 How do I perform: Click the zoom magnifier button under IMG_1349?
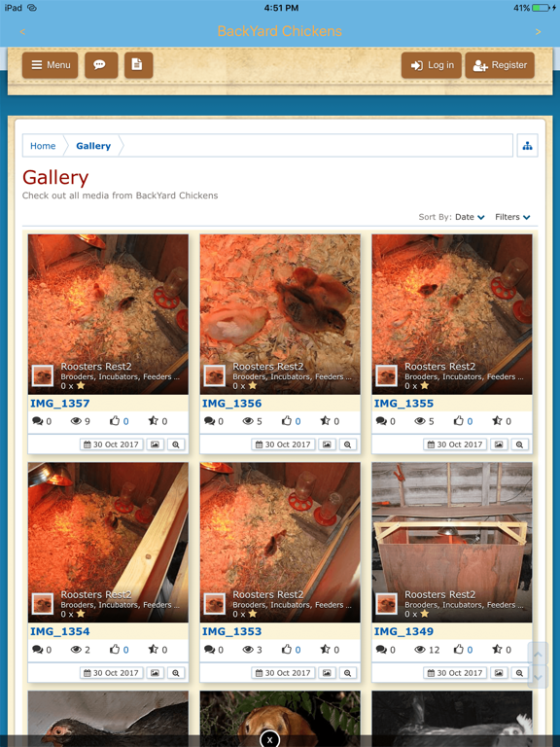(519, 673)
